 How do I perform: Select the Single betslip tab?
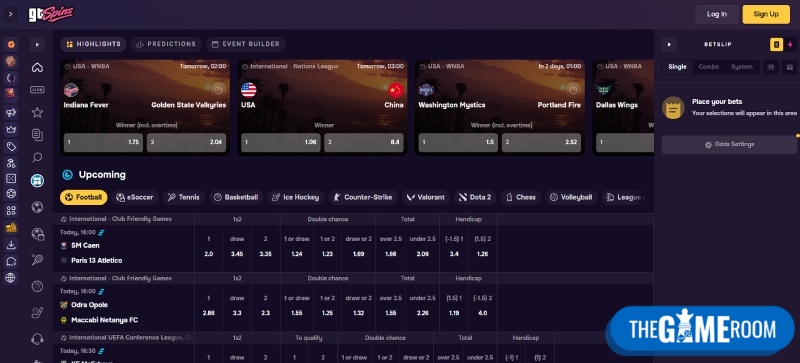(677, 67)
